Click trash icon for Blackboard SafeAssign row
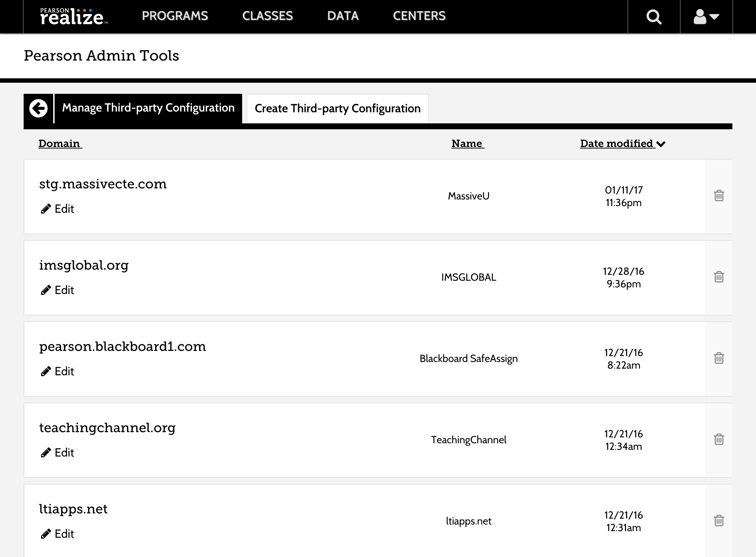 pos(719,358)
